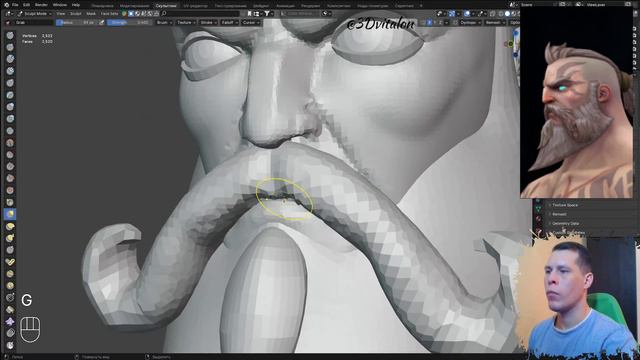Toggle X-ray mode in viewport header
Viewport: 640px width, 360px height.
click(493, 13)
